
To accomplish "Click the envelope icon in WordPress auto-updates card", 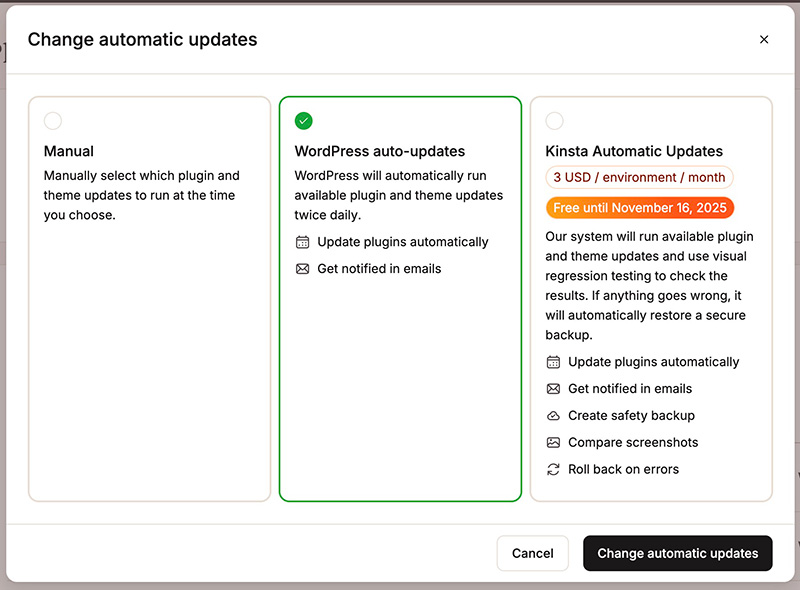I will pos(303,268).
